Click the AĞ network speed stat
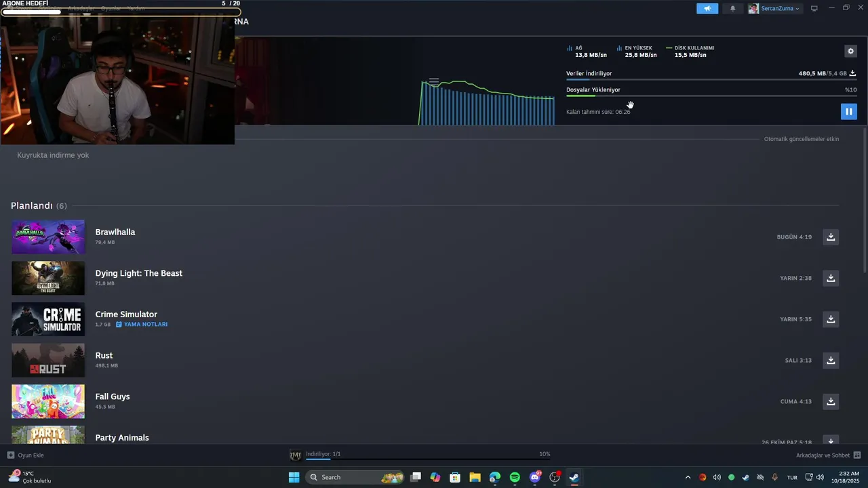The image size is (868, 488). [x=587, y=52]
